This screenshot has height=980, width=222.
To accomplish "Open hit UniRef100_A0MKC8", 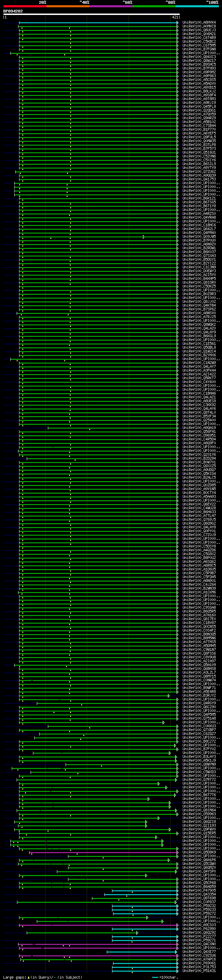I will (x=199, y=26).
